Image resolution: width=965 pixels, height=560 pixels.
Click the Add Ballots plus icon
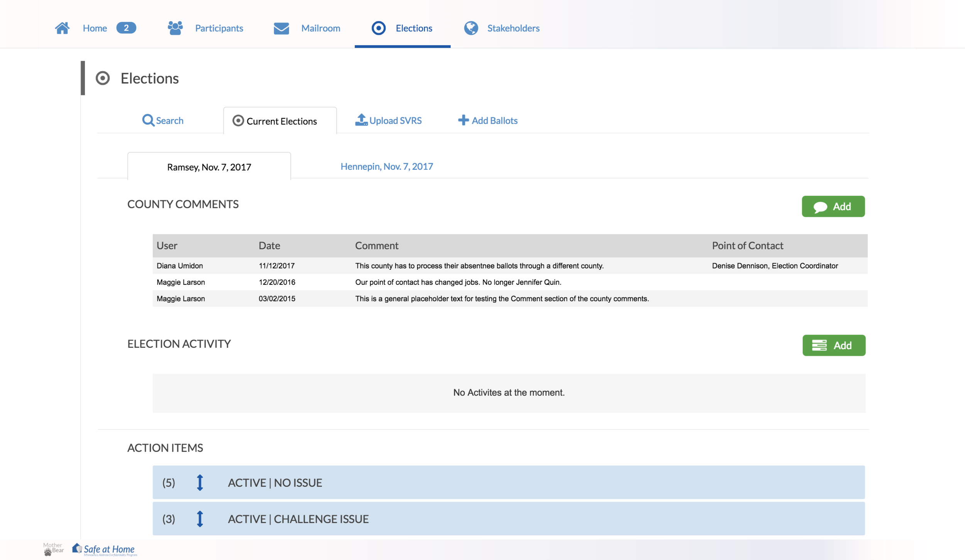[x=463, y=120]
